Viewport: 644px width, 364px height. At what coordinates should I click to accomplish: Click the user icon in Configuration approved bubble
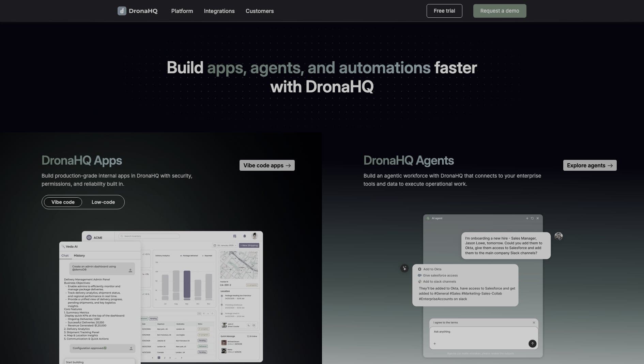tap(131, 348)
